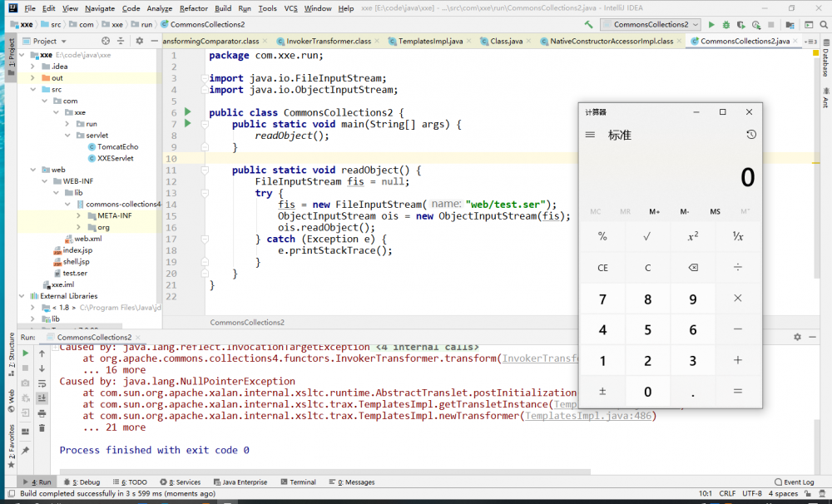Start the debugger with the bug icon

726,24
